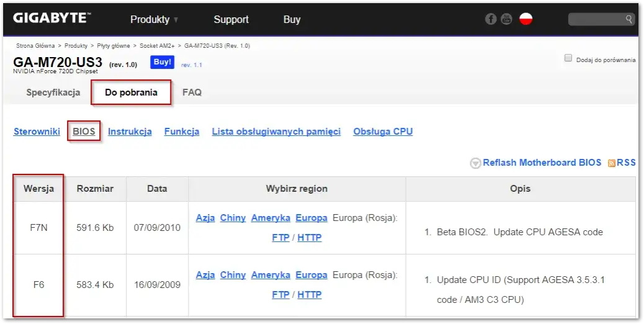Click the 07/09/2010 date cell

point(158,228)
